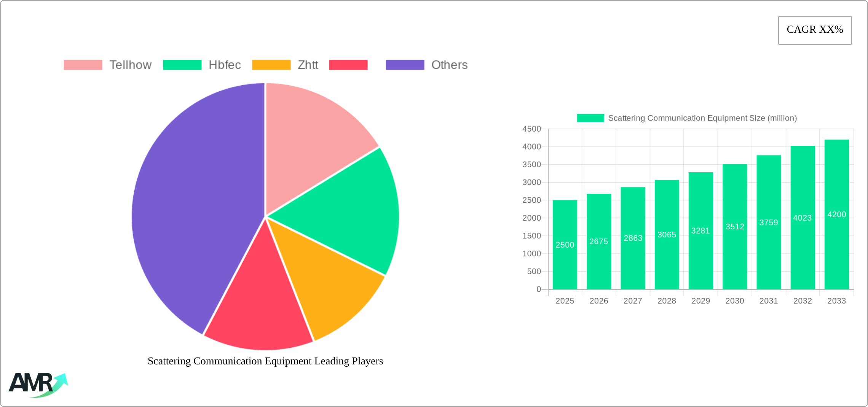Click the 2031 bar labeled 3759

click(x=769, y=222)
